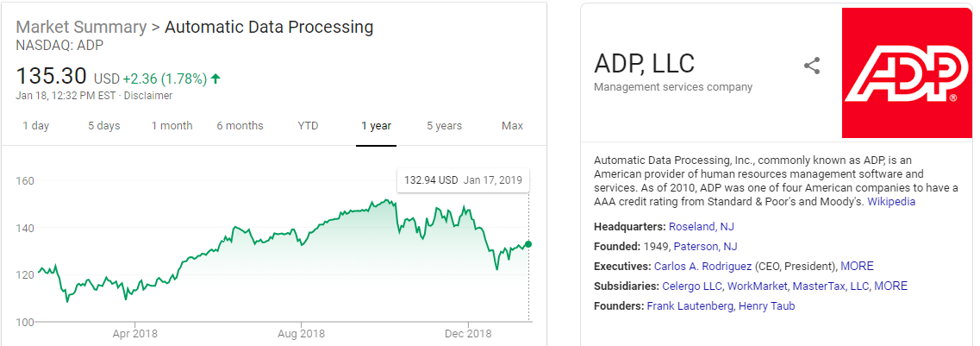Open the Disclaimer link under the price
The image size is (980, 346).
[x=147, y=96]
